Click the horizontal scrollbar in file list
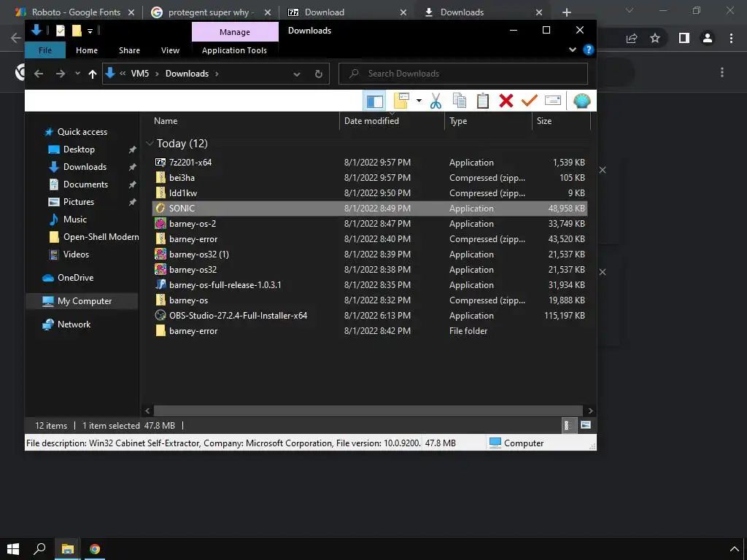The height and width of the screenshot is (560, 747). (368, 411)
